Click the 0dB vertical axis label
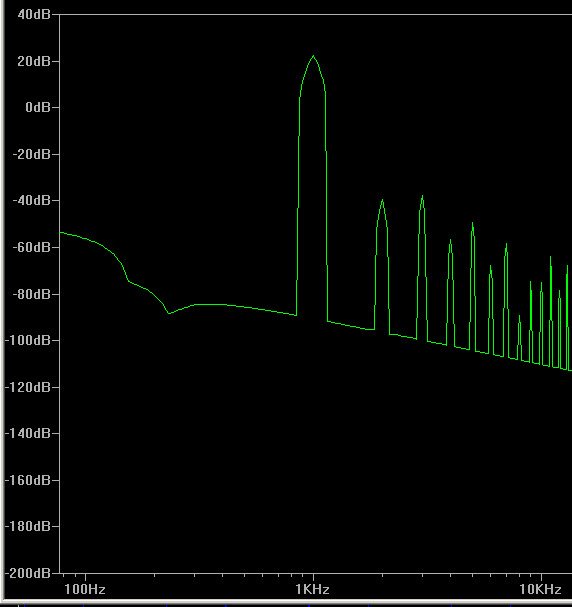The width and height of the screenshot is (572, 607). pyautogui.click(x=38, y=107)
